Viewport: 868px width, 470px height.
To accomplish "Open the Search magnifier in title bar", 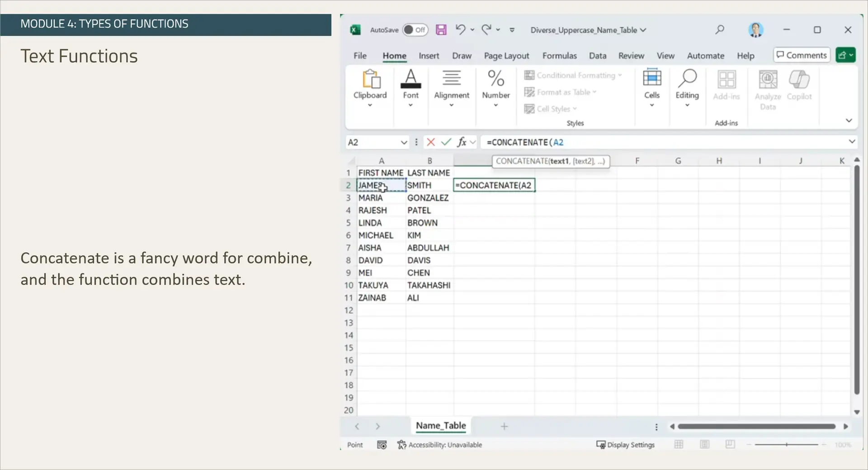I will (720, 30).
